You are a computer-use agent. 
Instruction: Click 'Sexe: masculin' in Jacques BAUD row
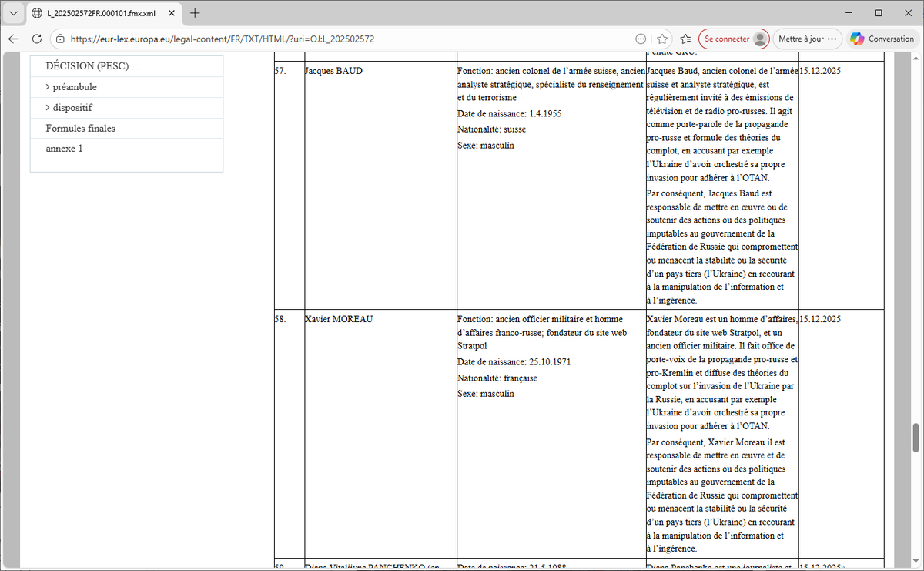[485, 146]
